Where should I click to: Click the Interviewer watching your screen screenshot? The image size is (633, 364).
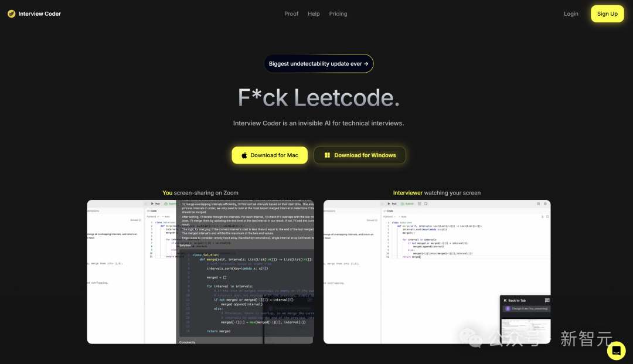(437, 272)
